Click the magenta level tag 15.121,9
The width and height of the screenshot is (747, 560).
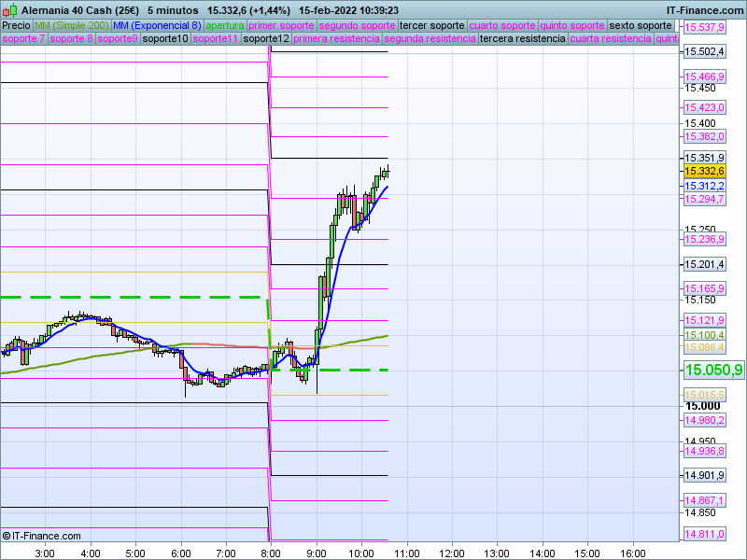[x=704, y=320]
